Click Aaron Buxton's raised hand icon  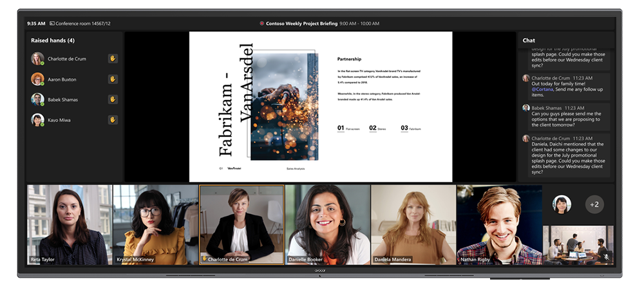click(x=113, y=79)
